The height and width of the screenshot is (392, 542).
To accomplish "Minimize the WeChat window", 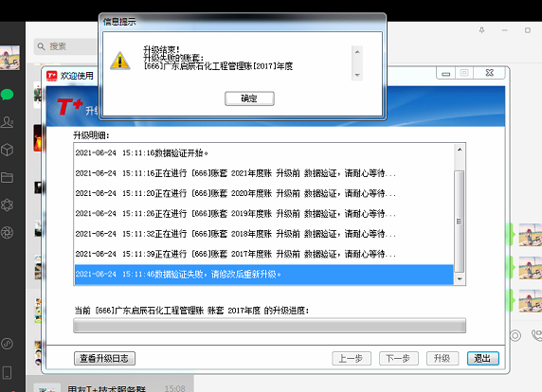I will [505, 30].
